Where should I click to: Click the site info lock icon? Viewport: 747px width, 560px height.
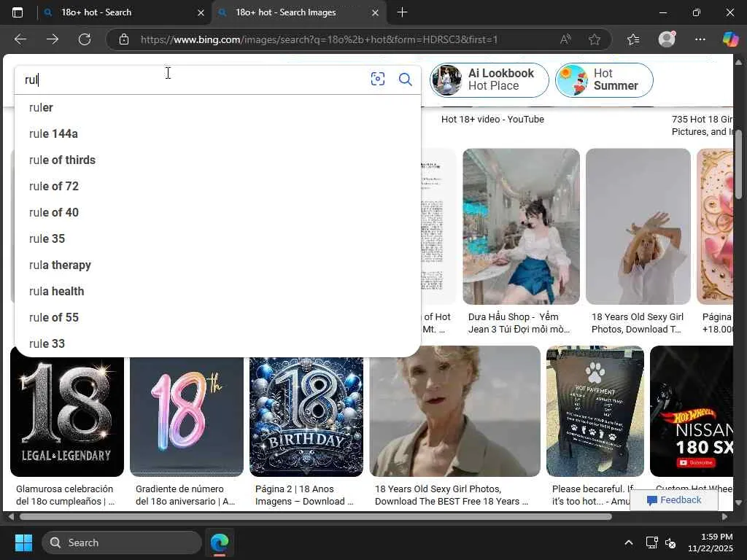pos(124,39)
